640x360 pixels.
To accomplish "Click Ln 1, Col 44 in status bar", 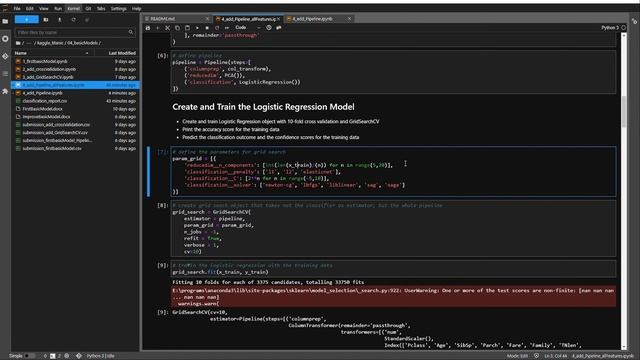I will 555,356.
